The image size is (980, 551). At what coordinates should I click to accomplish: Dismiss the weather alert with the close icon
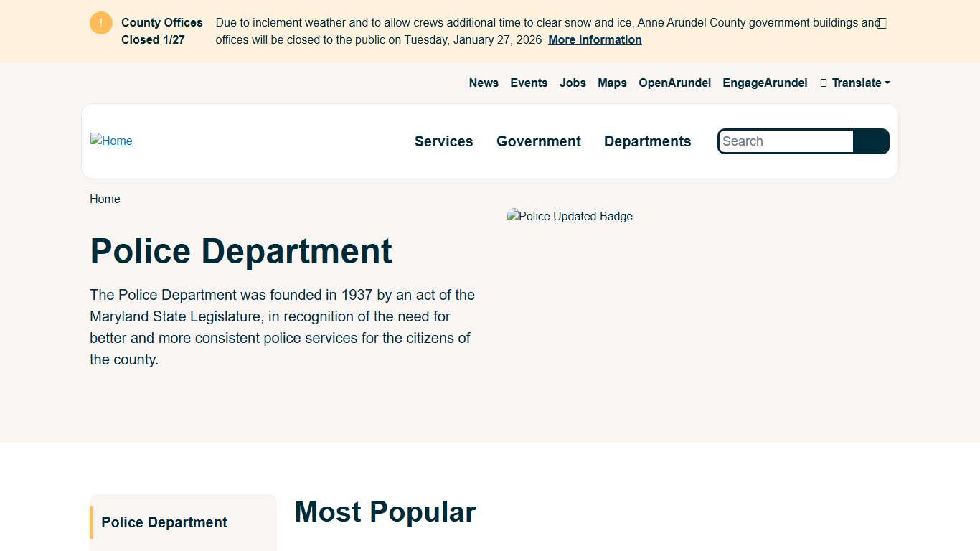click(882, 22)
